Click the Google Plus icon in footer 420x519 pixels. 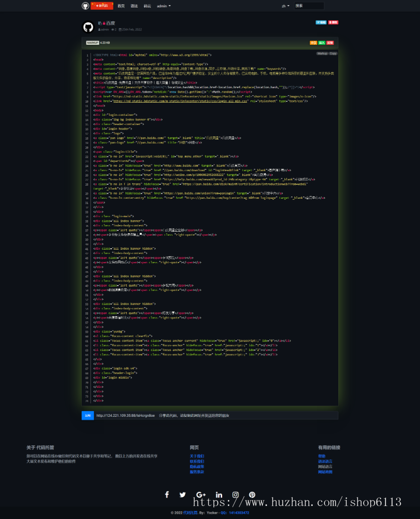(x=201, y=495)
